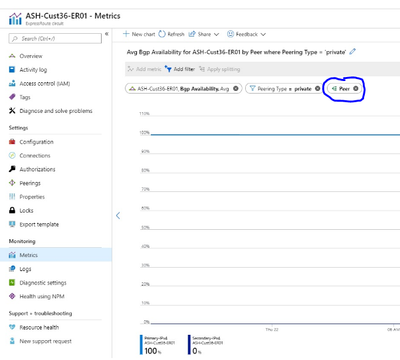This screenshot has width=400, height=360.
Task: Edit chart title with pencil icon
Action: (353, 52)
